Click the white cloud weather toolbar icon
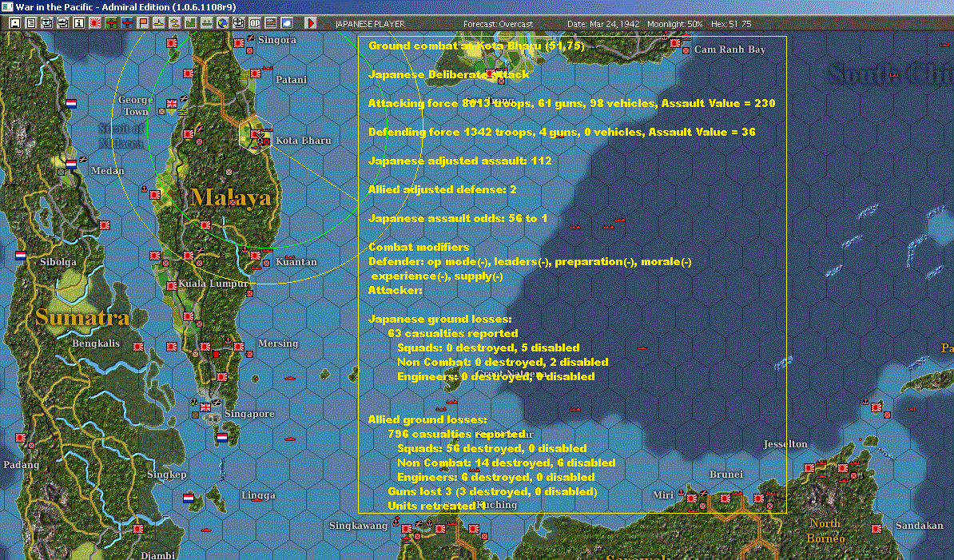The width and height of the screenshot is (954, 560). pyautogui.click(x=287, y=23)
